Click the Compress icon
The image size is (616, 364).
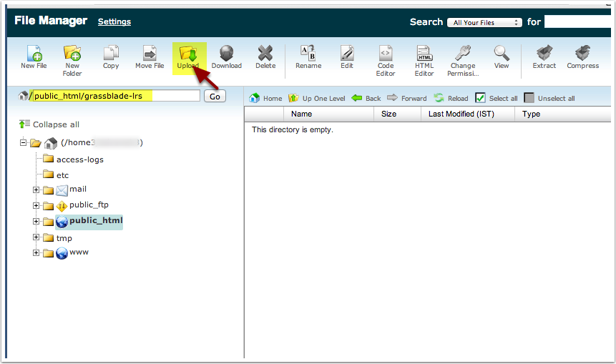point(582,54)
